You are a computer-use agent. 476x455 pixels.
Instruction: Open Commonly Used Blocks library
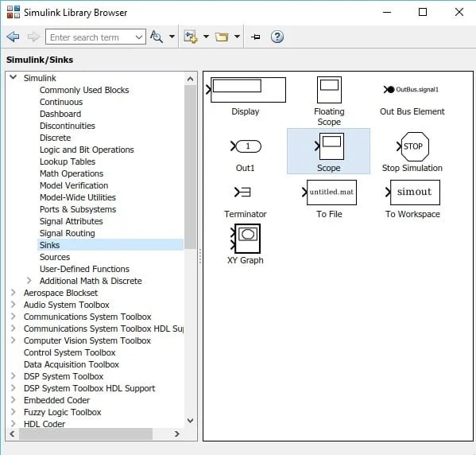pos(84,90)
